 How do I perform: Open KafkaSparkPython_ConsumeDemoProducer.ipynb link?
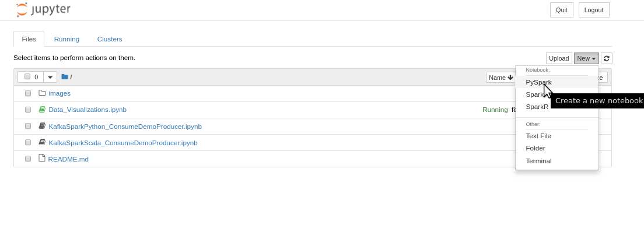125,127
